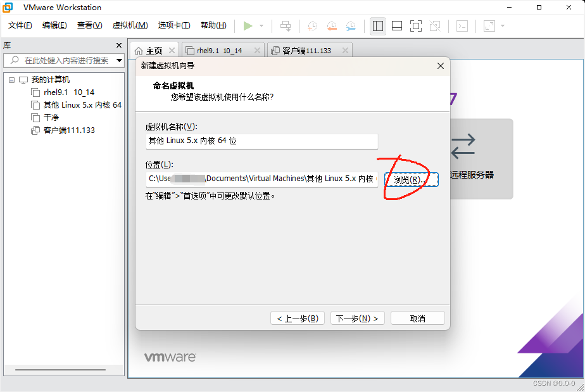This screenshot has width=585, height=392.
Task: Open the 文件(F) menu
Action: [20, 25]
